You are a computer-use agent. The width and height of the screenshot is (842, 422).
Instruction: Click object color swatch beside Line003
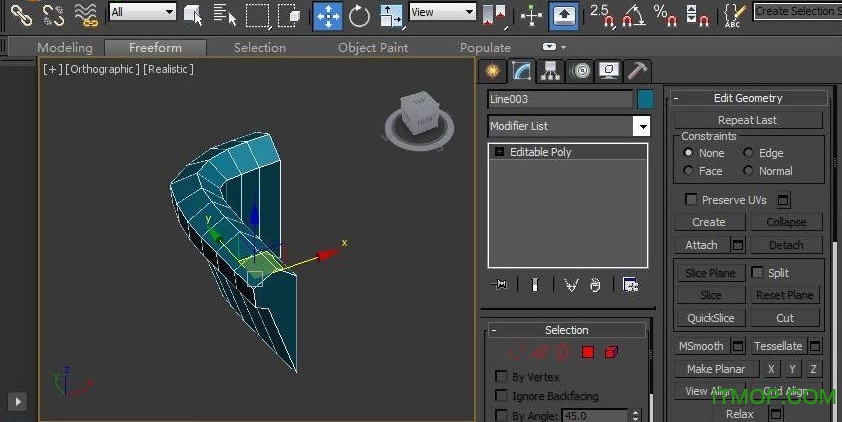645,99
